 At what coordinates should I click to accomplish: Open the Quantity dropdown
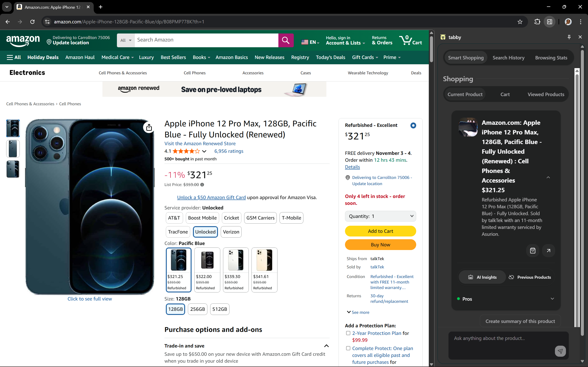click(380, 216)
